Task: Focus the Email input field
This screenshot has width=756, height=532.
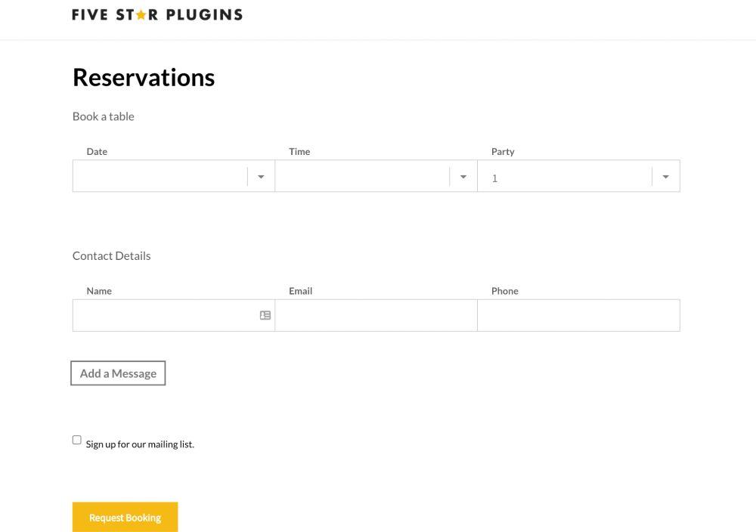Action: 376,316
